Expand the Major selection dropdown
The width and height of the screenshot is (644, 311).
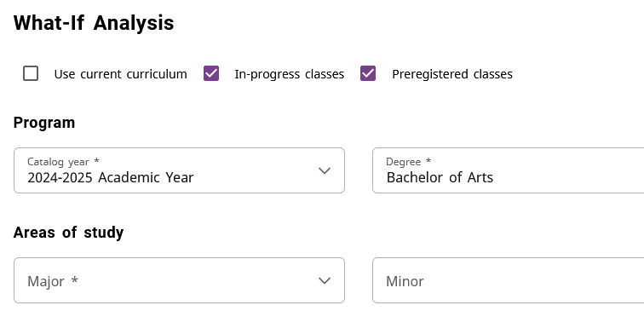click(179, 280)
